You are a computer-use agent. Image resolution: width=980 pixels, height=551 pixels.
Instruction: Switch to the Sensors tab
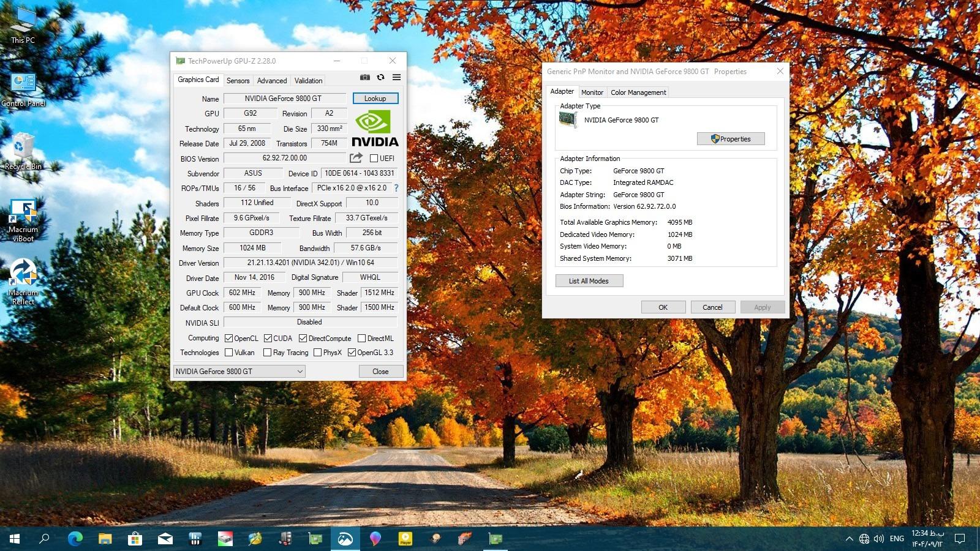[238, 80]
